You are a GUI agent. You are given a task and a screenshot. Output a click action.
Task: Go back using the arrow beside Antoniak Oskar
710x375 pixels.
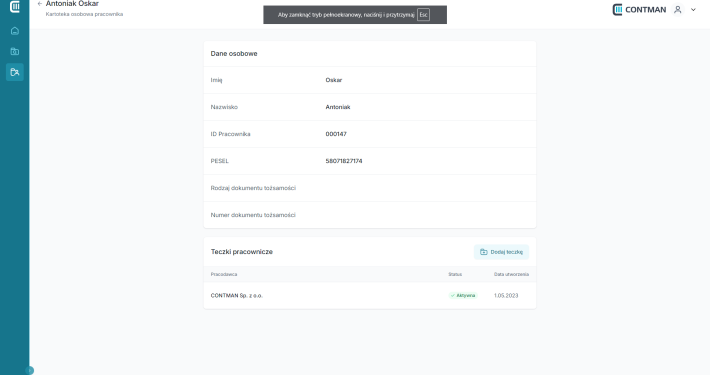point(39,4)
